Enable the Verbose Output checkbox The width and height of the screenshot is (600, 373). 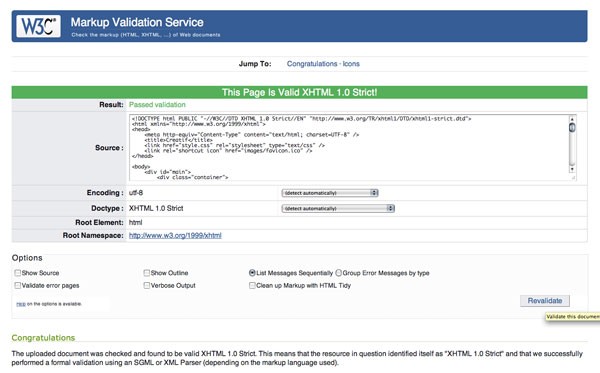[x=147, y=285]
